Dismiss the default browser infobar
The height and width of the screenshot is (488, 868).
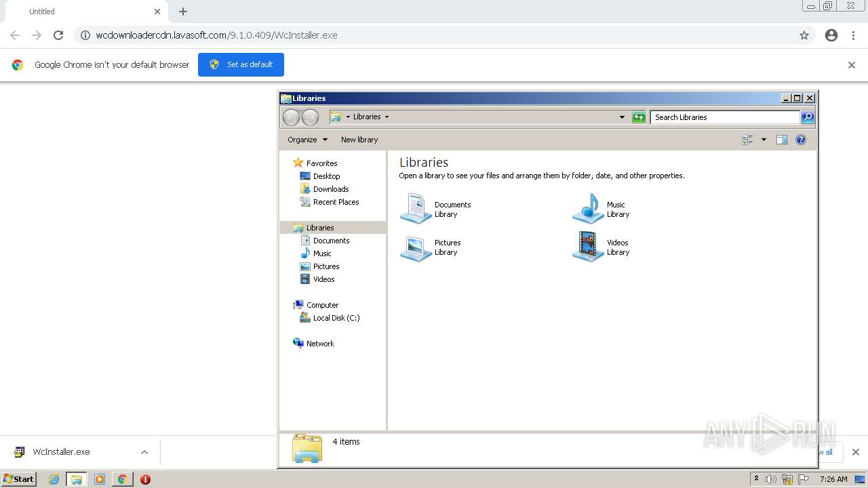852,65
